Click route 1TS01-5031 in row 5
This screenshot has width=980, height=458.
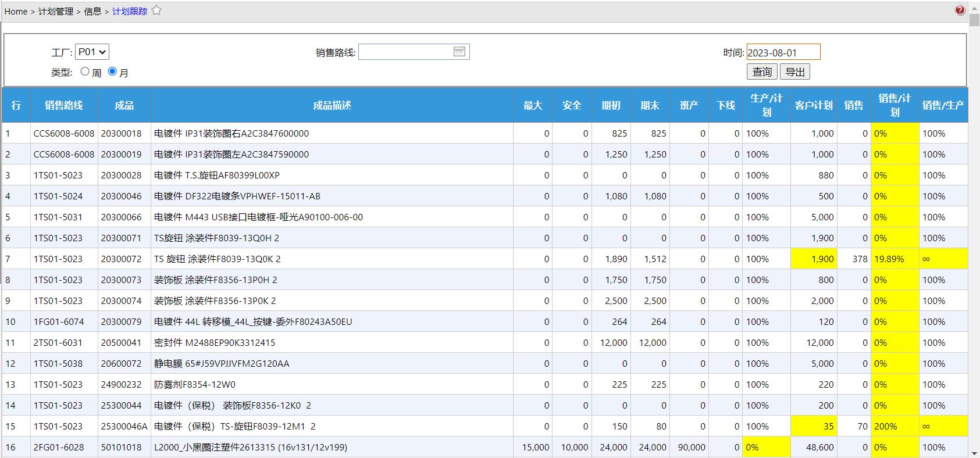[58, 217]
